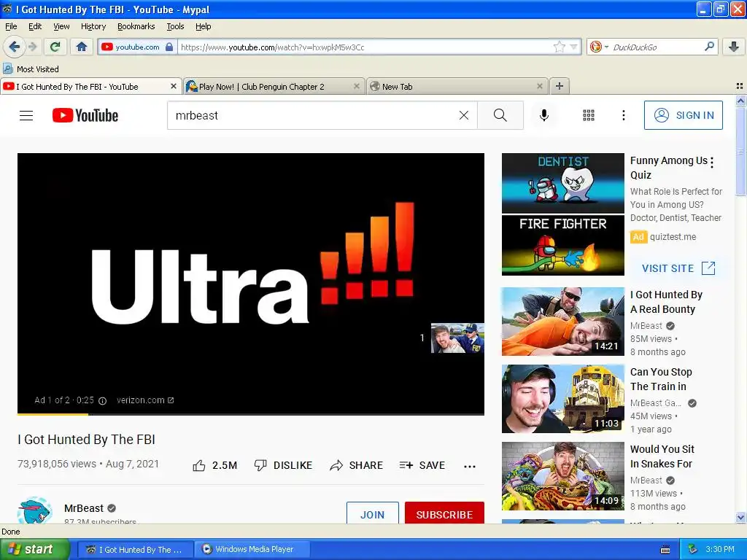Open the DuckDuckGo search engine dropdown
Image resolution: width=747 pixels, height=560 pixels.
click(599, 47)
